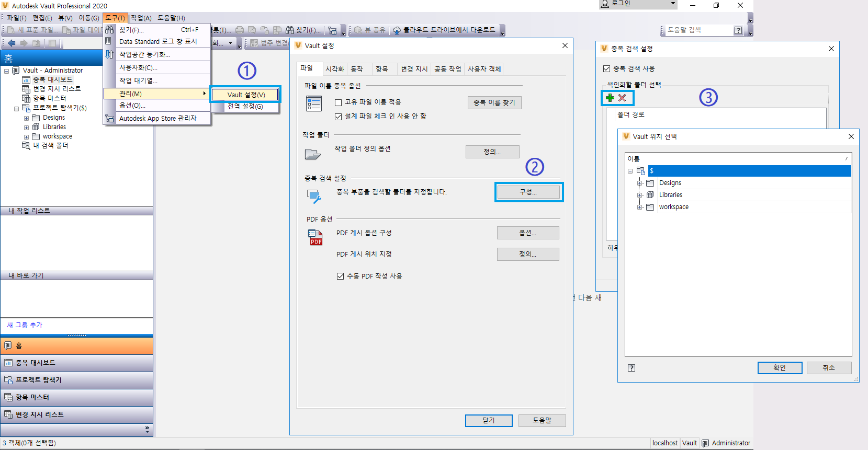The image size is (868, 450).
Task: Click the App Store cart toolbar icon
Action: [x=332, y=30]
